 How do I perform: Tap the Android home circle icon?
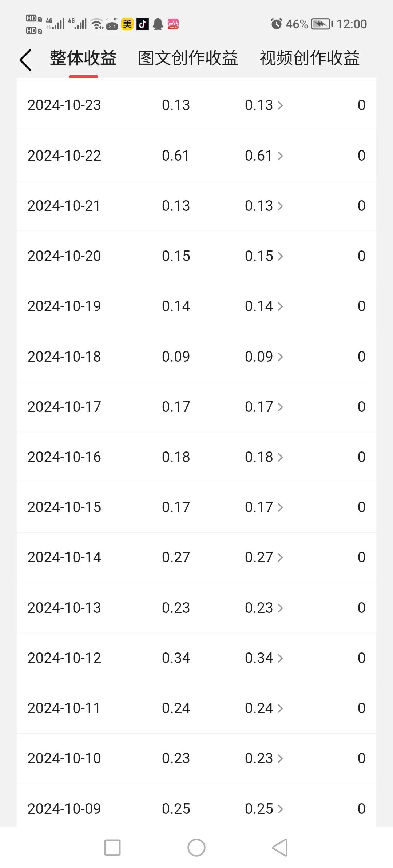[x=196, y=848]
